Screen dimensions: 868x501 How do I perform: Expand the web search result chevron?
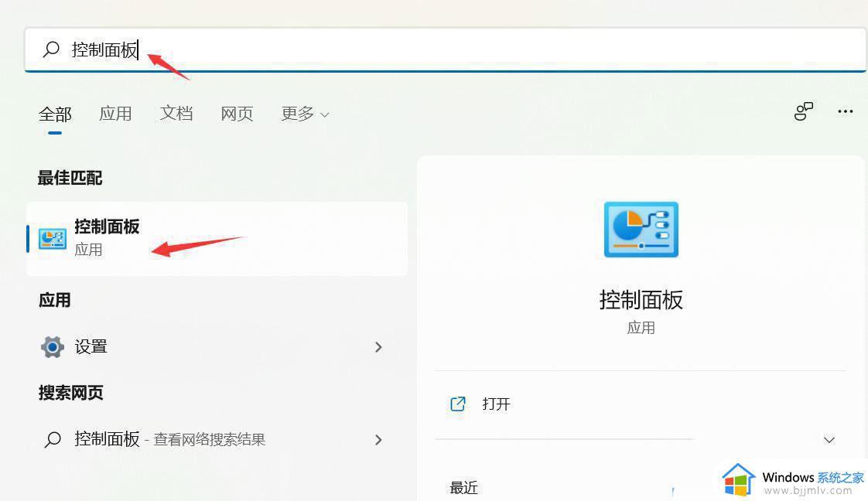pos(378,440)
